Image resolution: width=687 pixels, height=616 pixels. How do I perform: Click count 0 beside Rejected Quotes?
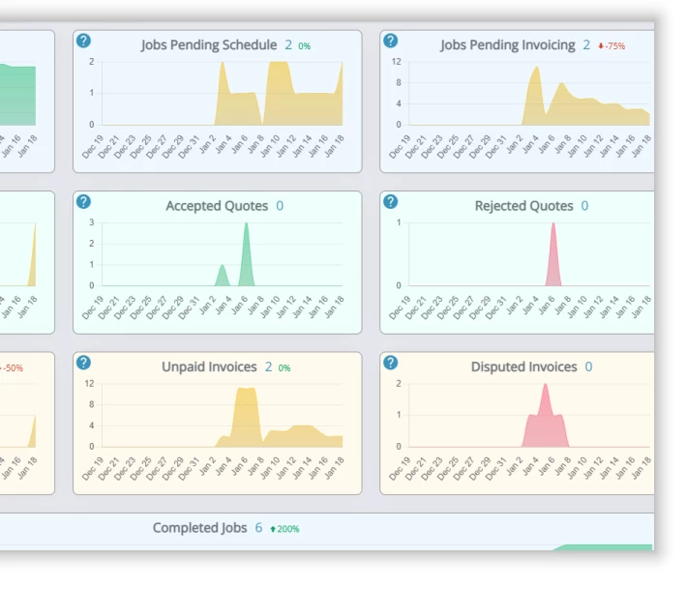point(584,206)
